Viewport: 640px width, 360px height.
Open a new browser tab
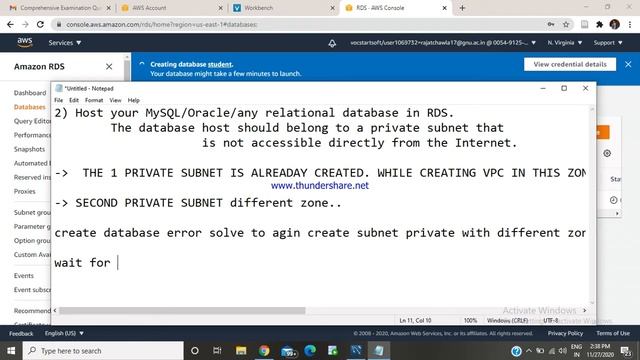[462, 8]
